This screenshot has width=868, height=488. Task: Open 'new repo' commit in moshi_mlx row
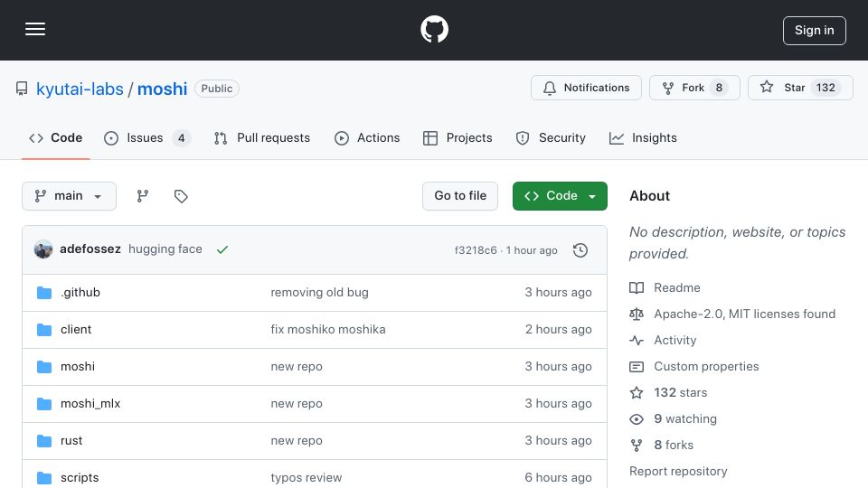[297, 403]
